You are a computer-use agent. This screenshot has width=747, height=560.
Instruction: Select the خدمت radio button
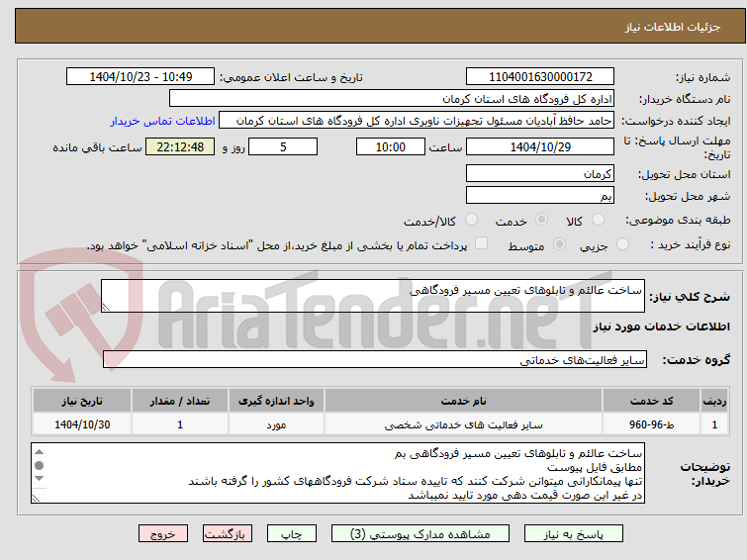541,220
